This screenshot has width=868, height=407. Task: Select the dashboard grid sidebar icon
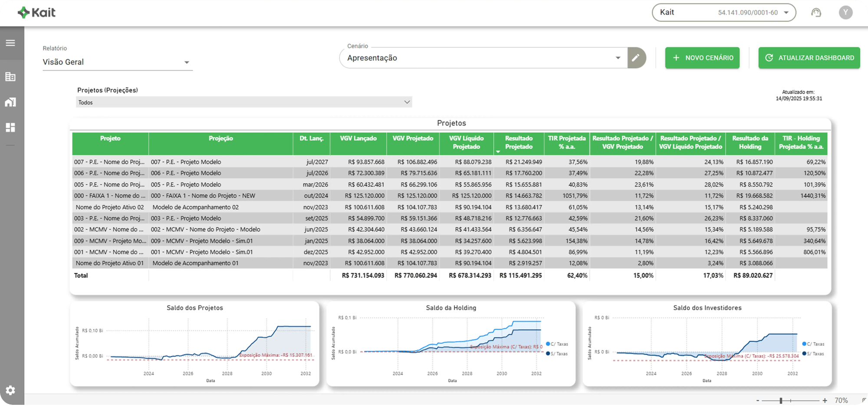coord(10,127)
